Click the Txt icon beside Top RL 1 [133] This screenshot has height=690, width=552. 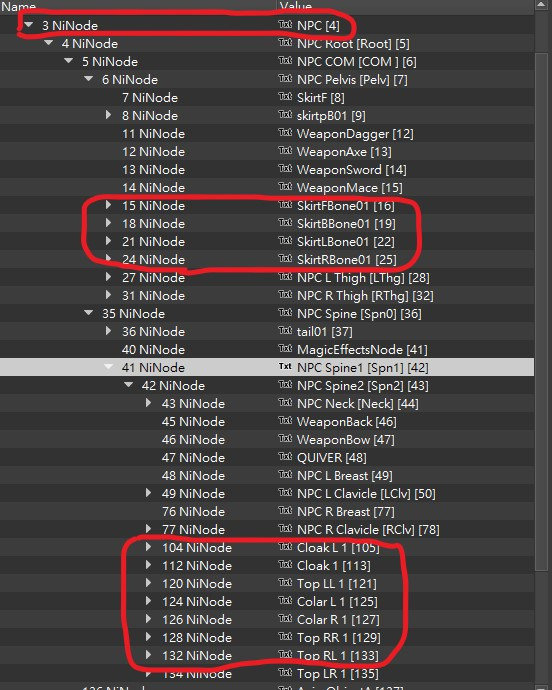285,655
